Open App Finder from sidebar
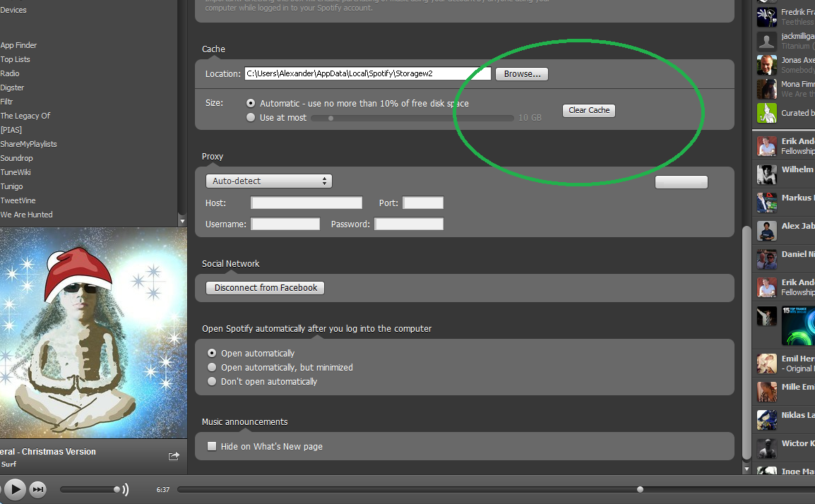 click(19, 45)
